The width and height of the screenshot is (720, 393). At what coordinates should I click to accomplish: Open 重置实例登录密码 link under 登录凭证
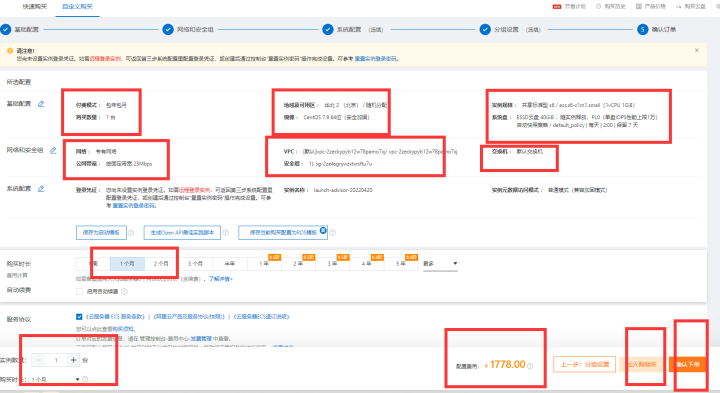click(x=134, y=206)
